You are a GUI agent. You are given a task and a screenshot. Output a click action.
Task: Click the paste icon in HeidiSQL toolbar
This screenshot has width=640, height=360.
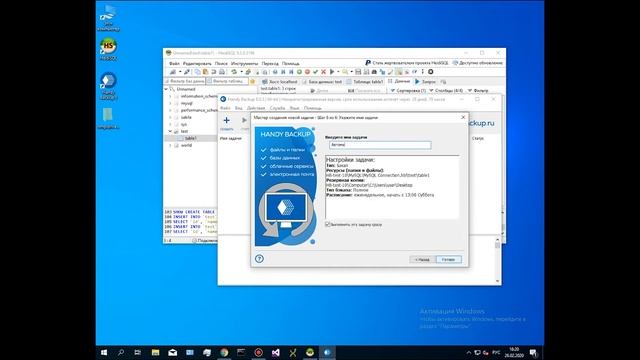click(x=205, y=72)
